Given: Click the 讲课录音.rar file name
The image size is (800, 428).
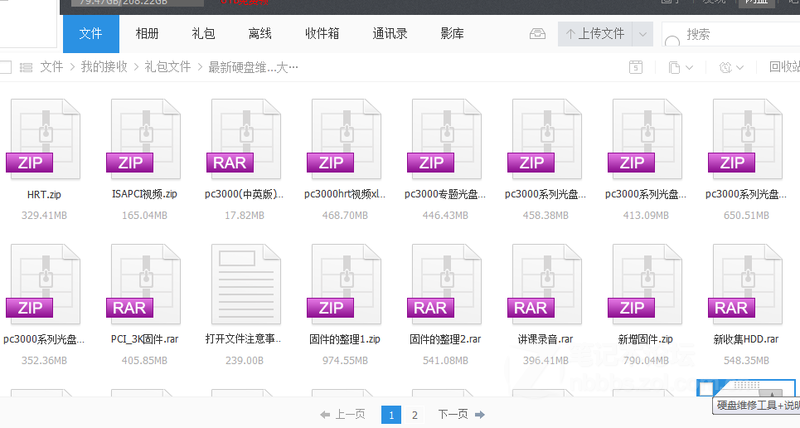Looking at the screenshot, I should [x=545, y=339].
